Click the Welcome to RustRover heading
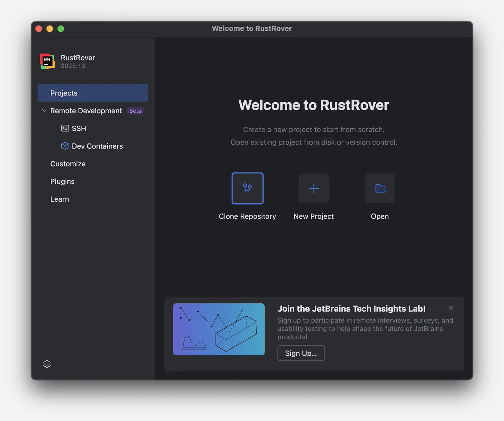 coord(314,105)
